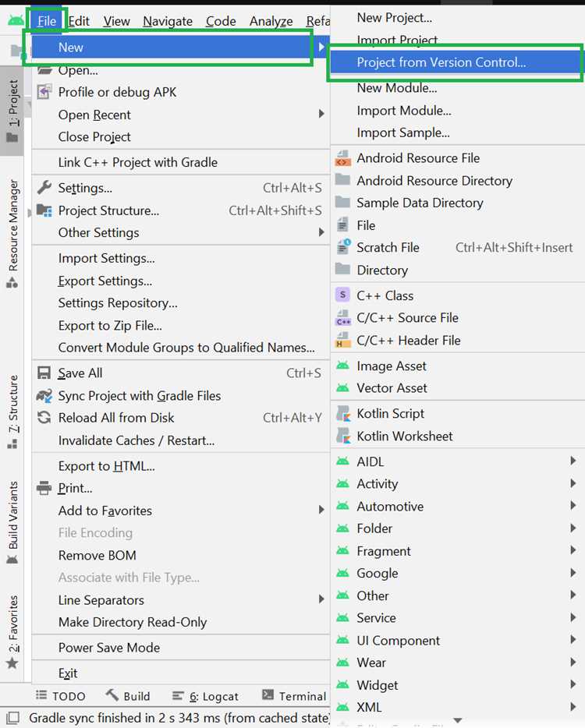Click the Print printer icon
Screen dimensions: 585x728
pyautogui.click(x=44, y=488)
